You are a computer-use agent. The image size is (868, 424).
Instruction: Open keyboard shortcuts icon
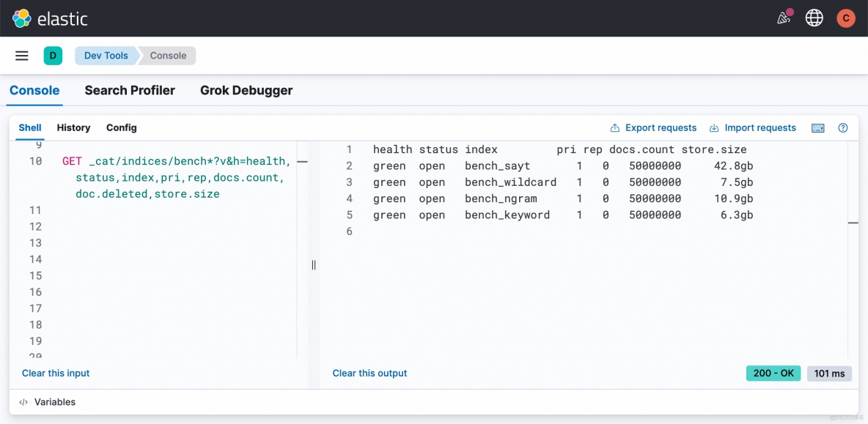pos(818,128)
